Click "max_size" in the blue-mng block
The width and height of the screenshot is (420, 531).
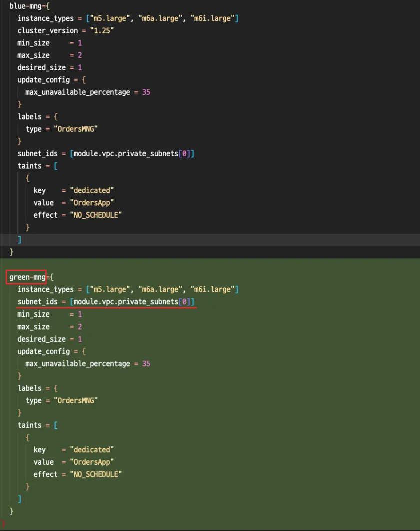point(33,55)
